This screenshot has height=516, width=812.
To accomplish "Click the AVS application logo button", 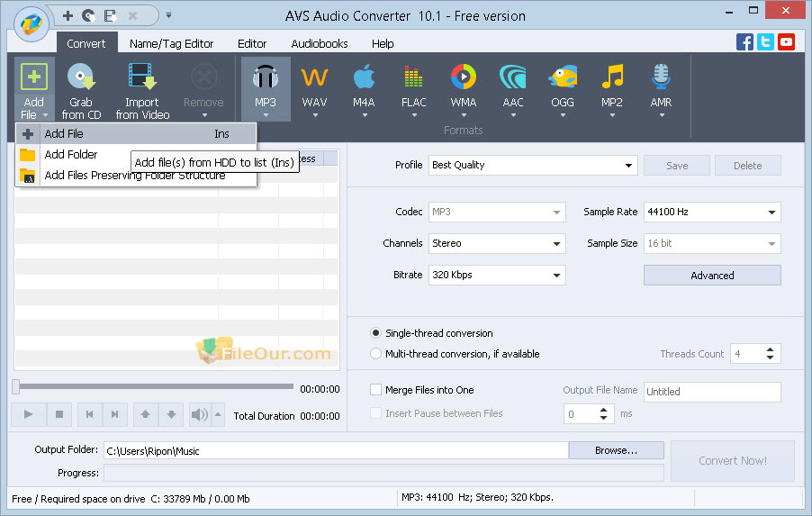I will [32, 23].
